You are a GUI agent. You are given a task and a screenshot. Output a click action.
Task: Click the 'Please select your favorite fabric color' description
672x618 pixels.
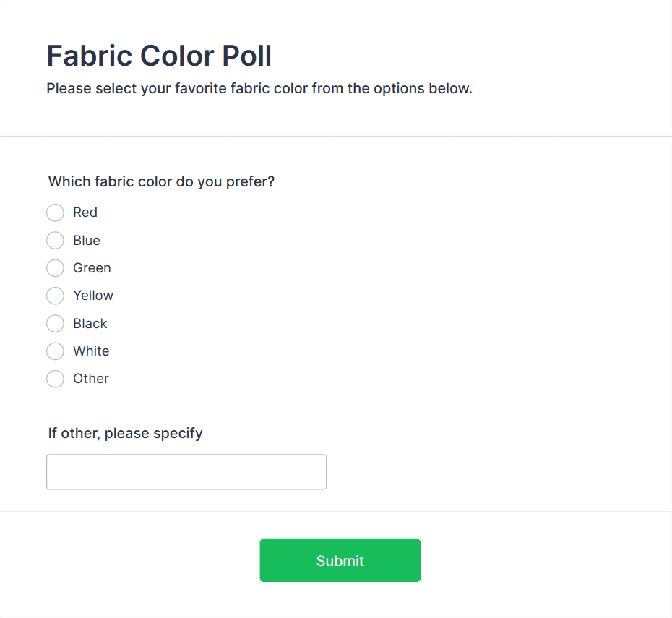coord(259,89)
